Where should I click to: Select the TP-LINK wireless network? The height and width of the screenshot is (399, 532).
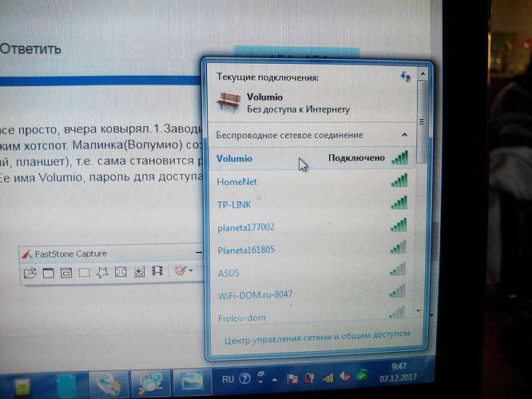pyautogui.click(x=312, y=204)
